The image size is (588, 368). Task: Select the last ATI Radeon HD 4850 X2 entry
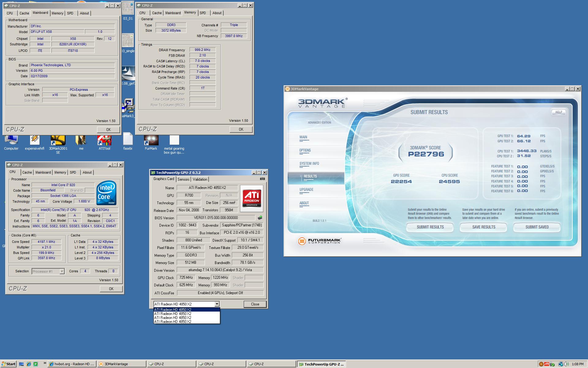click(187, 321)
